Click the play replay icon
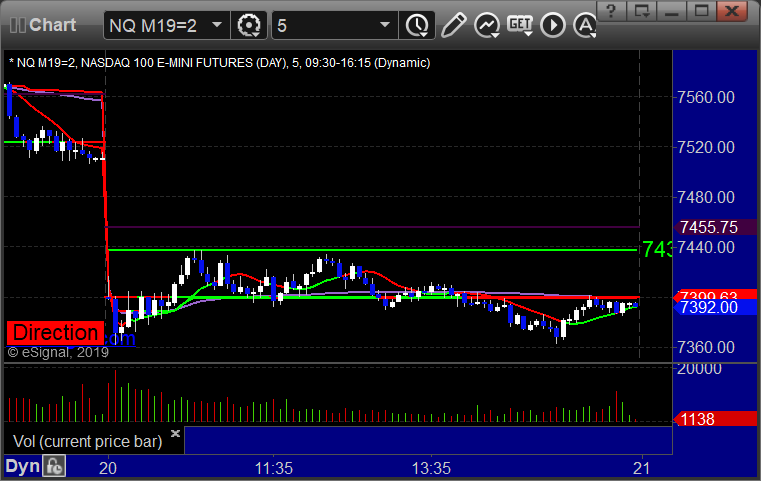 click(x=552, y=24)
